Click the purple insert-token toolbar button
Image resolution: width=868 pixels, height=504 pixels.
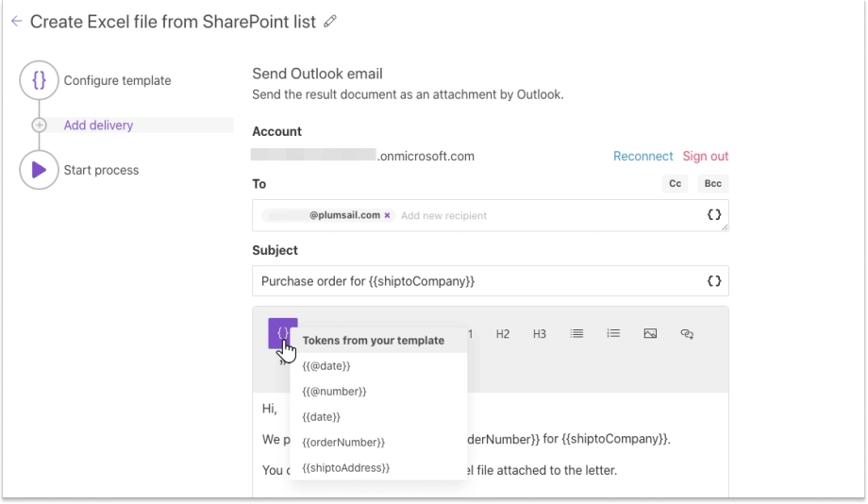click(283, 333)
